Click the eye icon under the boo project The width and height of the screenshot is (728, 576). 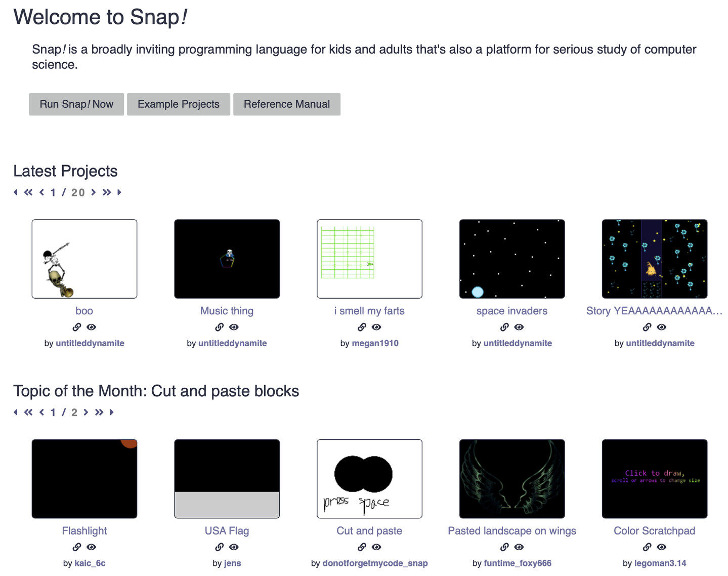pos(92,327)
